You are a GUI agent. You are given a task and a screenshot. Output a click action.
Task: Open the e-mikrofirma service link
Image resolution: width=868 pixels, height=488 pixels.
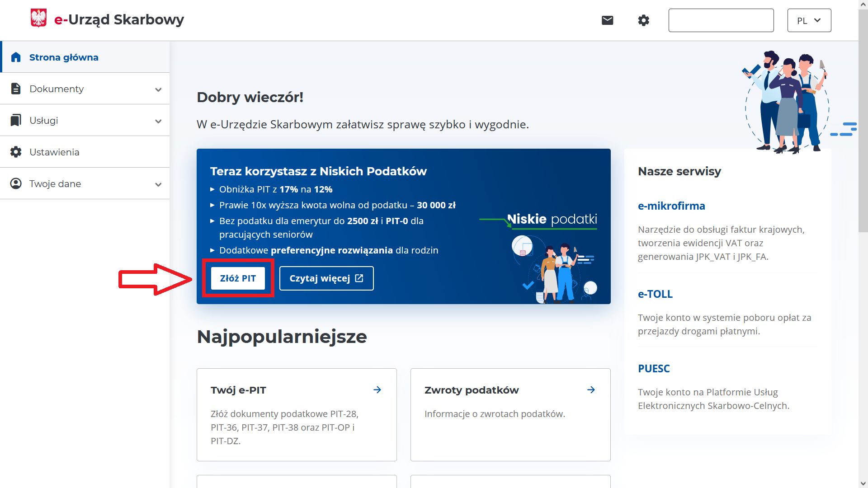click(671, 206)
